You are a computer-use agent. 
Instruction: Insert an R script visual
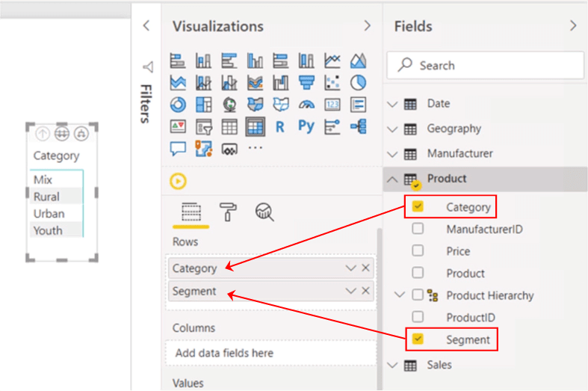click(280, 127)
